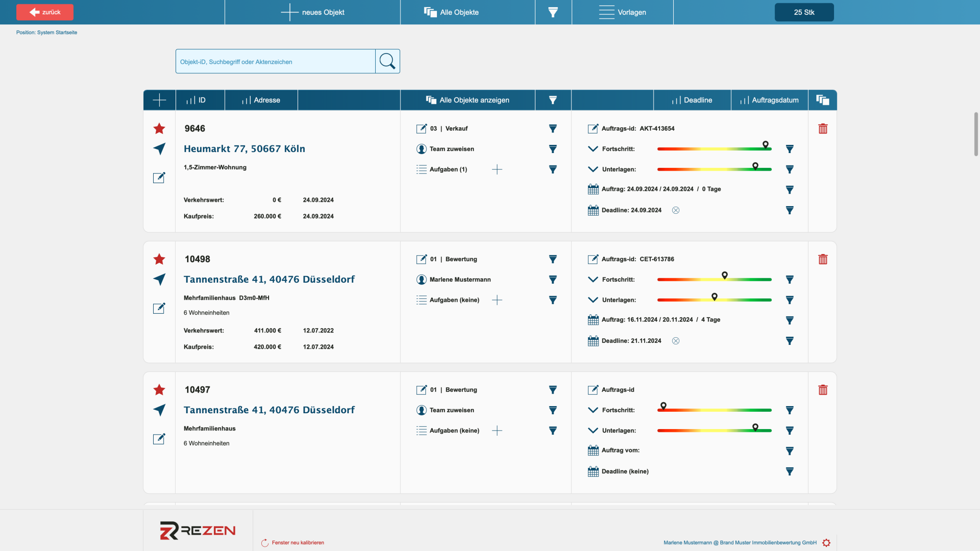The height and width of the screenshot is (551, 980).
Task: Focus the Objekt-ID search field
Action: pos(276,61)
